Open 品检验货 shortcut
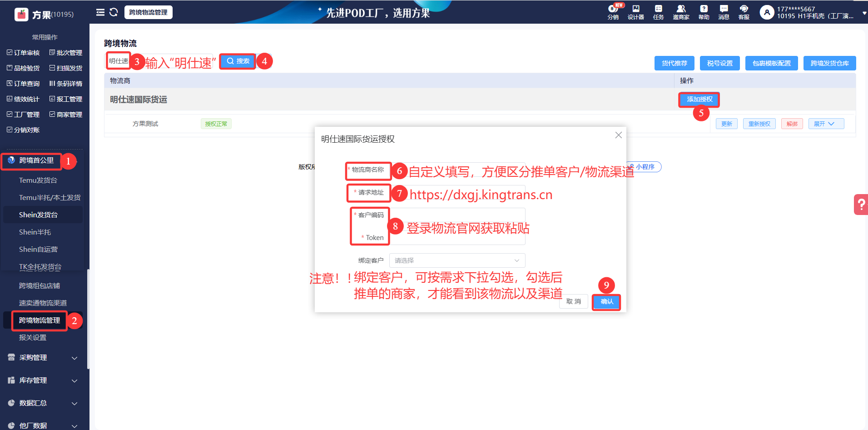Viewport: 868px width, 430px height. (23, 68)
